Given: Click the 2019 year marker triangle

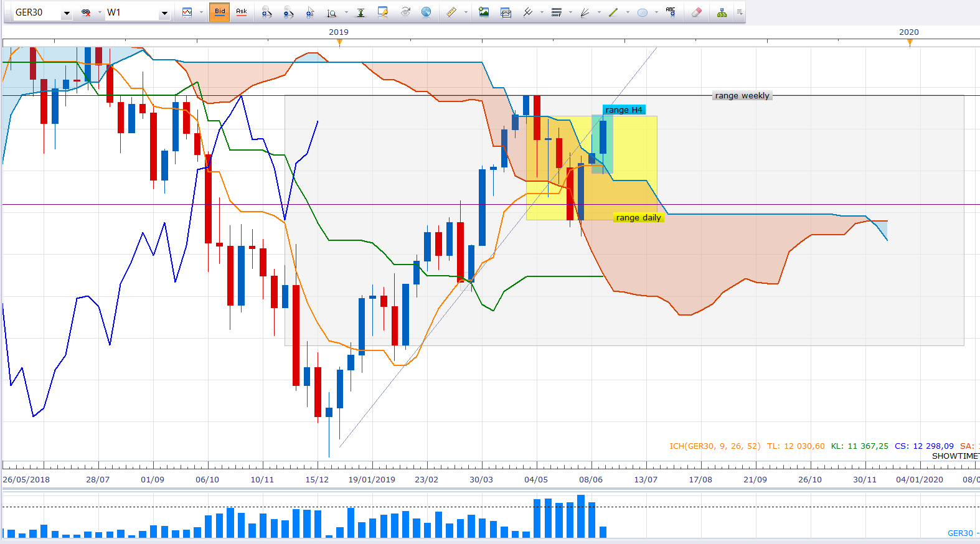Looking at the screenshot, I should [x=339, y=42].
